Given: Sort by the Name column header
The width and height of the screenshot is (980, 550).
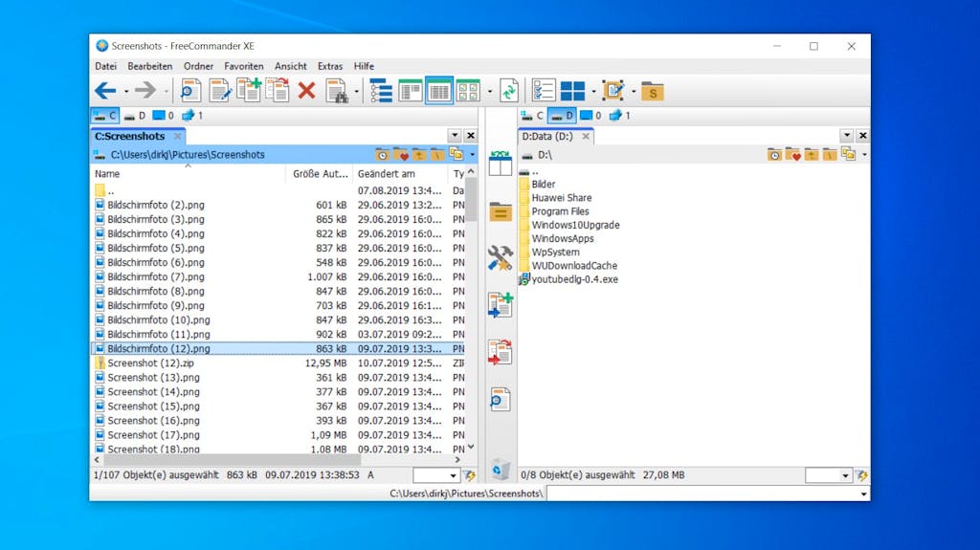Looking at the screenshot, I should coord(188,174).
